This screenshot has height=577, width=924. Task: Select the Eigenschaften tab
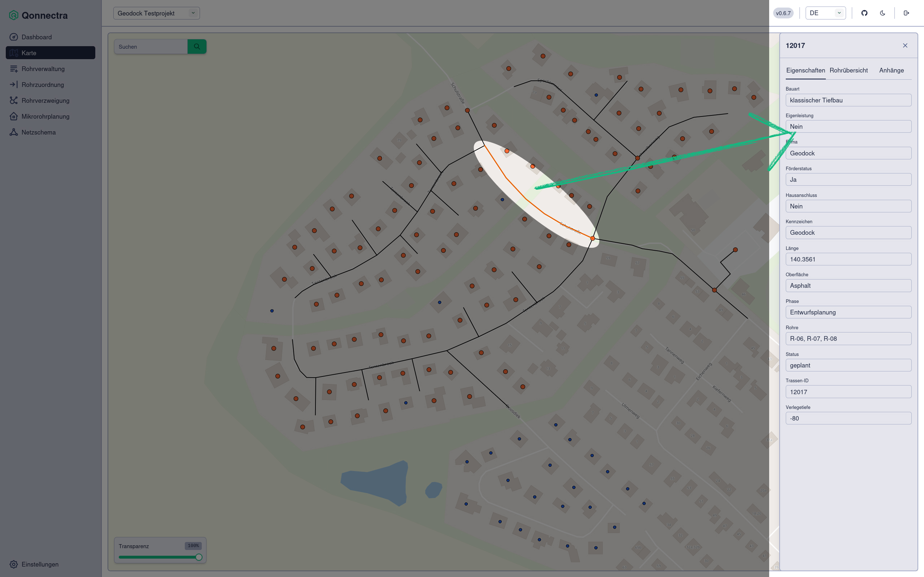point(805,70)
